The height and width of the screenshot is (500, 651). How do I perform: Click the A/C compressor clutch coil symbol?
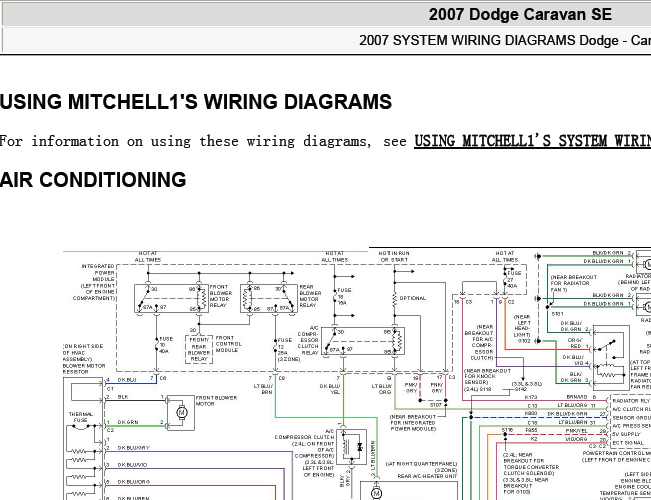pyautogui.click(x=345, y=447)
